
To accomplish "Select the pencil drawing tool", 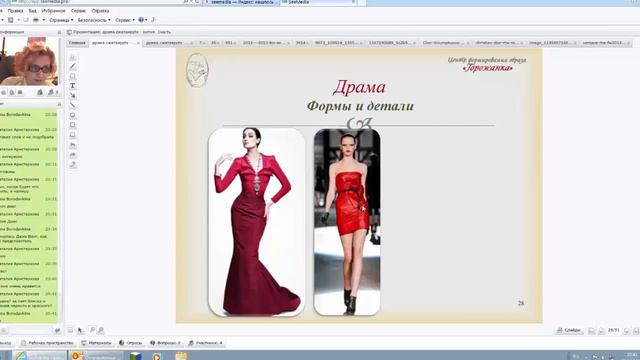I will pyautogui.click(x=73, y=67).
